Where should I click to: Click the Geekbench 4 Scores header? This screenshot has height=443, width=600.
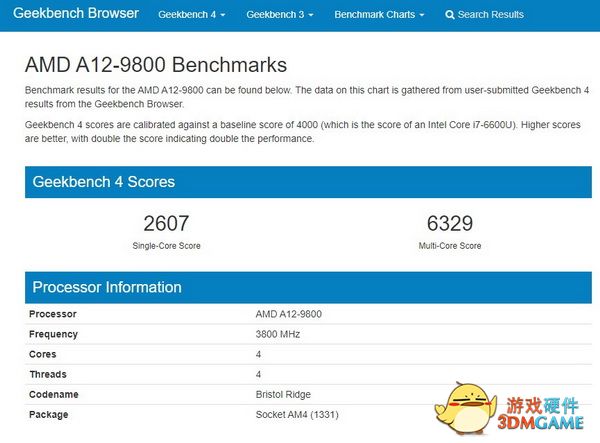308,182
